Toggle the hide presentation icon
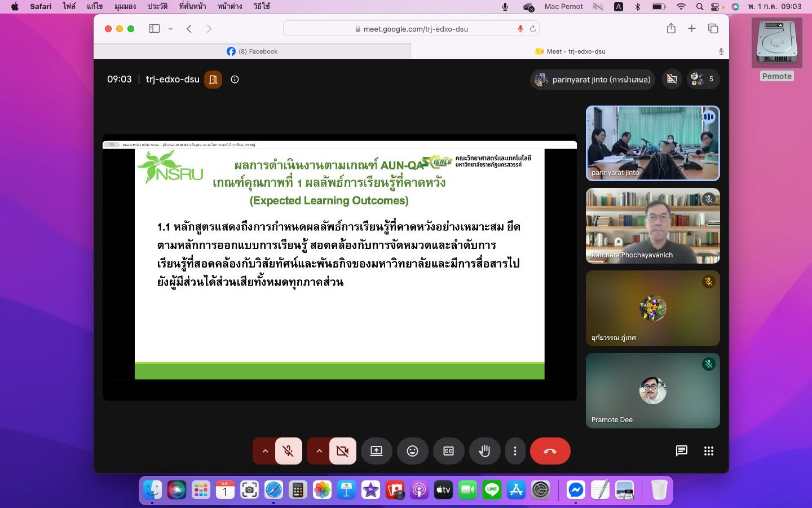The width and height of the screenshot is (812, 508). coord(672,79)
